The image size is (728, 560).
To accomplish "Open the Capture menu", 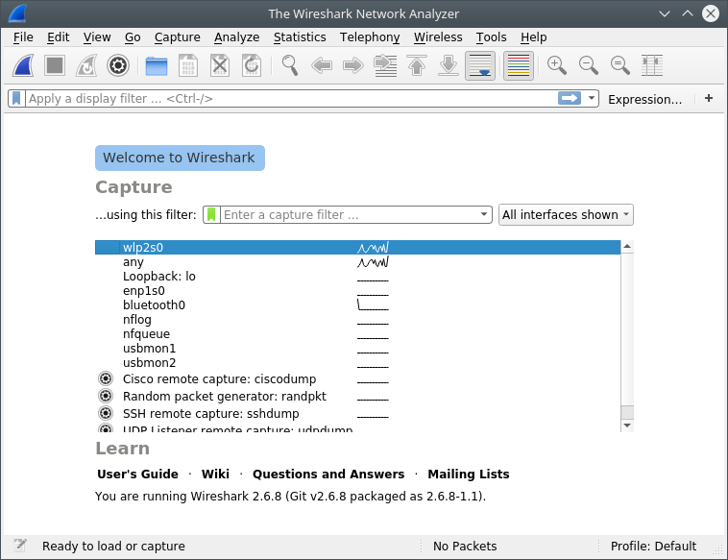I will [178, 37].
